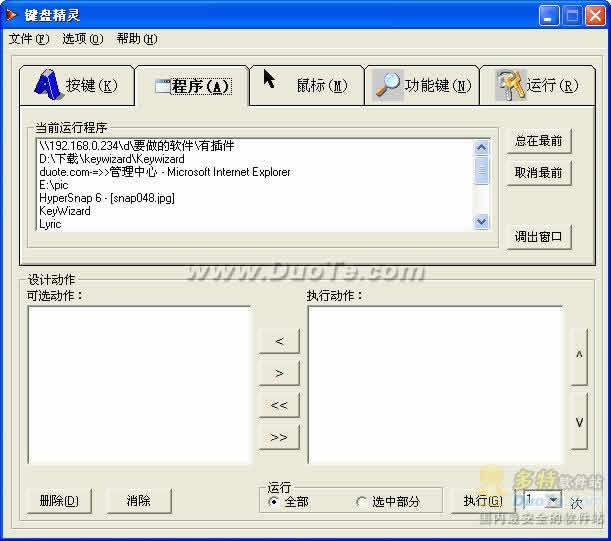Open the 帮助(H) menu
This screenshot has height=541, width=611.
(137, 39)
